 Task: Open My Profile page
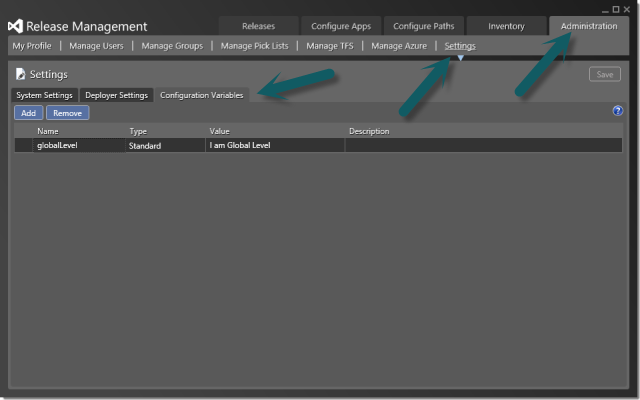pos(32,46)
